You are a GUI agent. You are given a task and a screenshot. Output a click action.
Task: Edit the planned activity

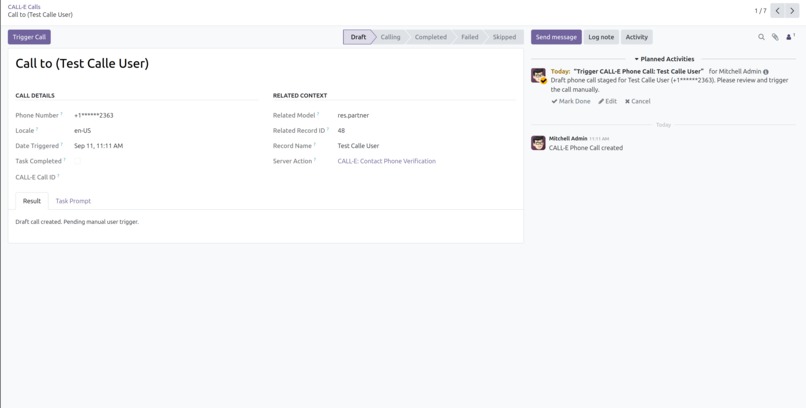[x=608, y=101]
